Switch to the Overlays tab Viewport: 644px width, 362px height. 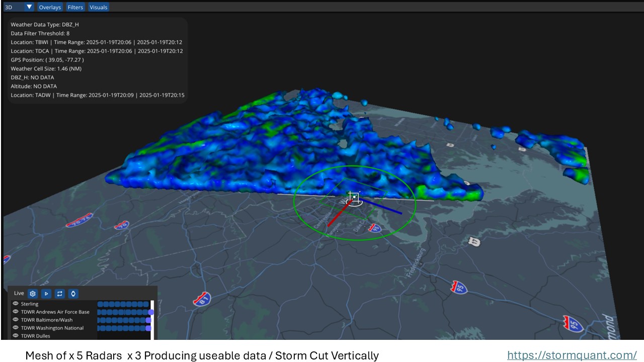point(50,7)
